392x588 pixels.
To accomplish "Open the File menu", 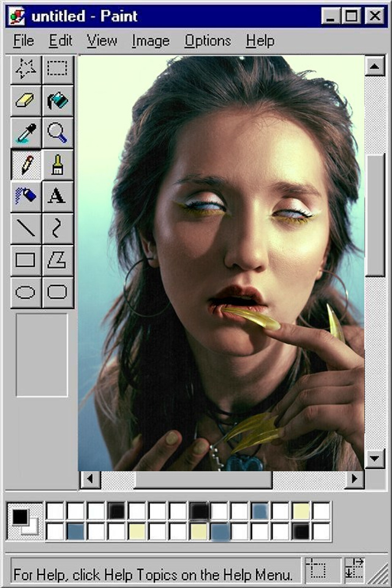I will coord(24,40).
